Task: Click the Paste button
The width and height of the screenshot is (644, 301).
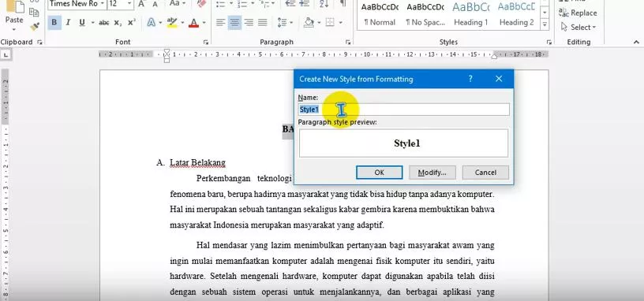Action: (x=14, y=20)
